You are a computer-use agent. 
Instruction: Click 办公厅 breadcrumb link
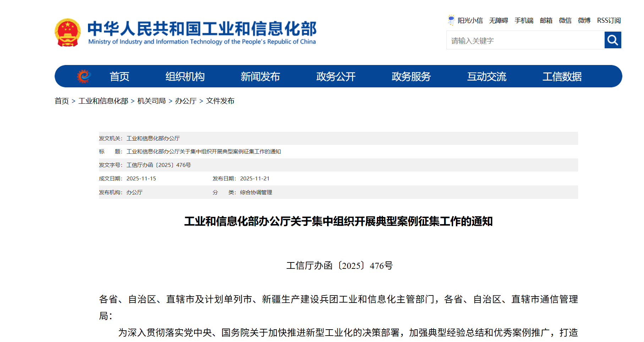click(x=186, y=101)
